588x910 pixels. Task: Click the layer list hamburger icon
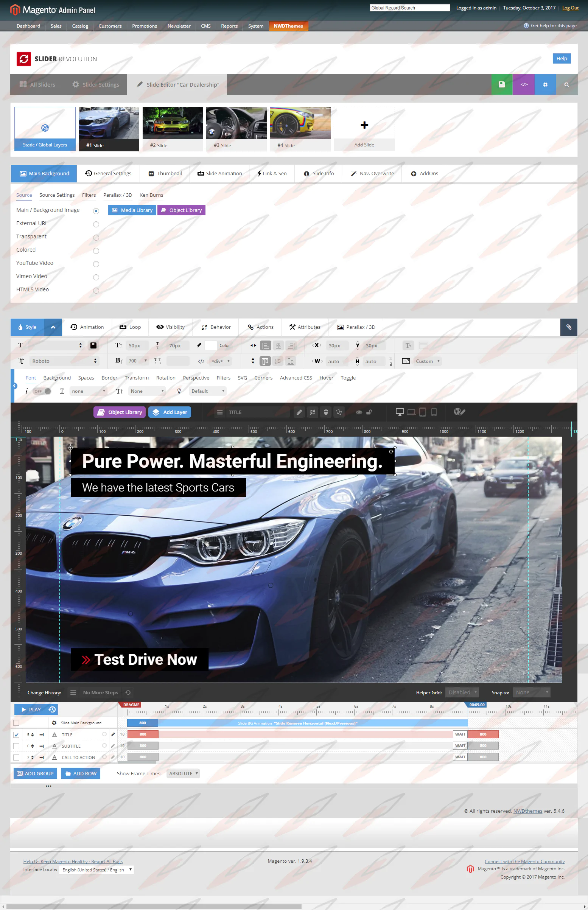coord(220,412)
